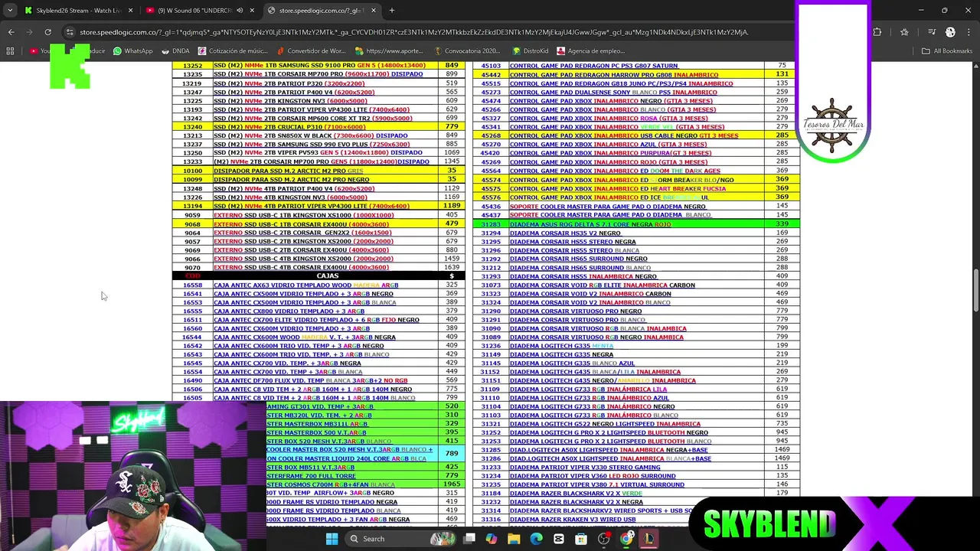Open Diadema Asus ROG Delta S 7.1 Core item

[x=590, y=224]
